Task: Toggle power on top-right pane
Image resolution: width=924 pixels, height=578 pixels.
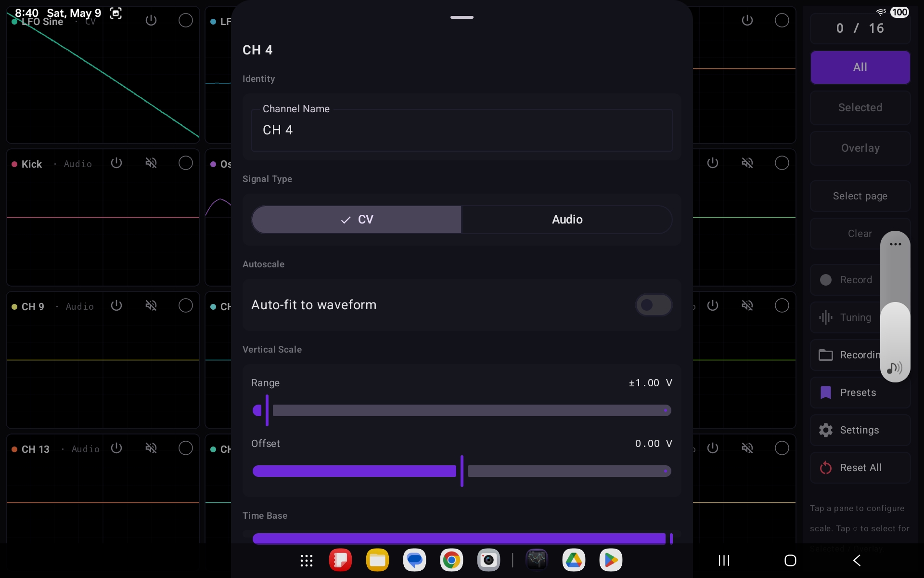Action: click(747, 20)
